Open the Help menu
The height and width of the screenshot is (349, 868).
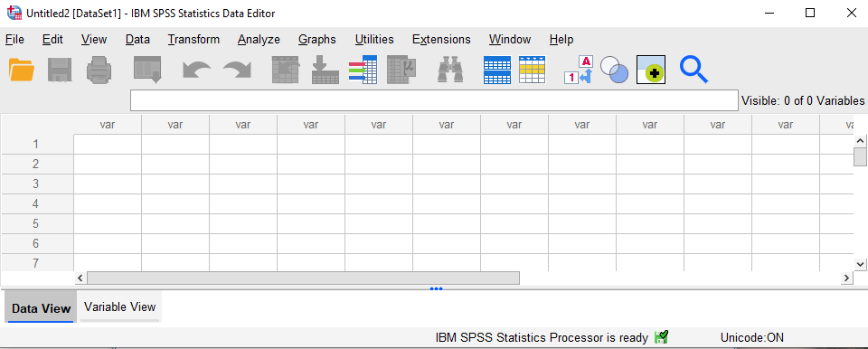click(561, 40)
